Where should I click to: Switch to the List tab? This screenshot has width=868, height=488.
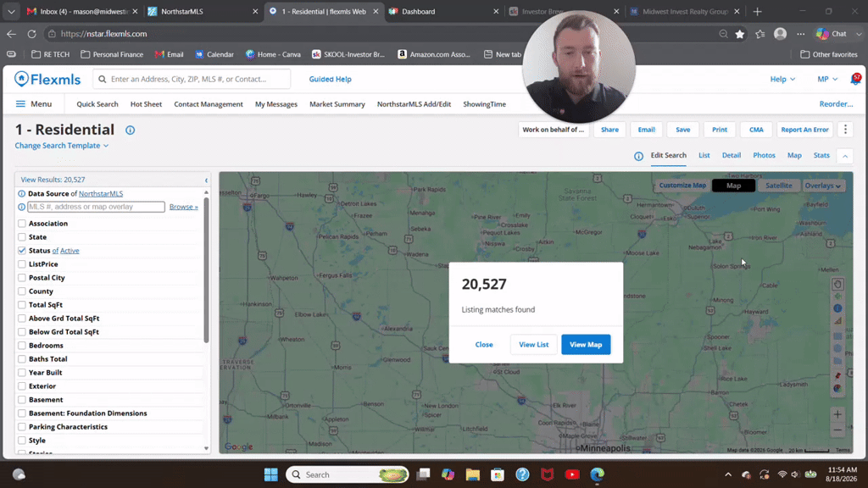point(704,156)
